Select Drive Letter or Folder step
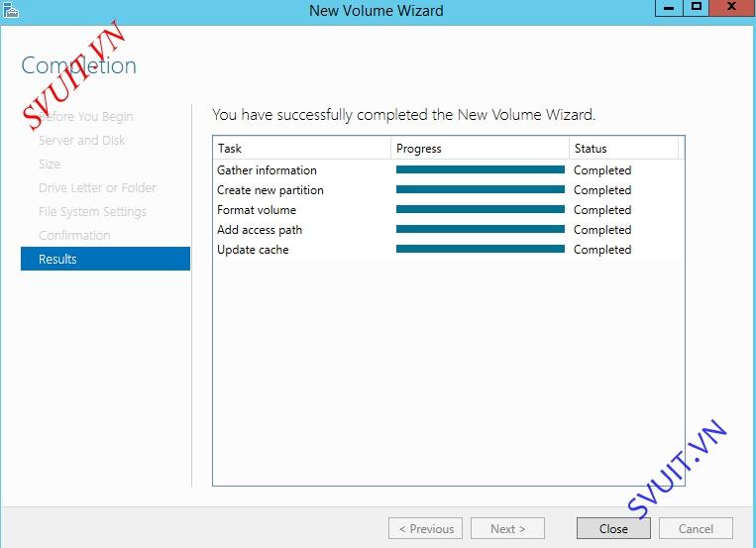This screenshot has width=756, height=548. [x=97, y=187]
